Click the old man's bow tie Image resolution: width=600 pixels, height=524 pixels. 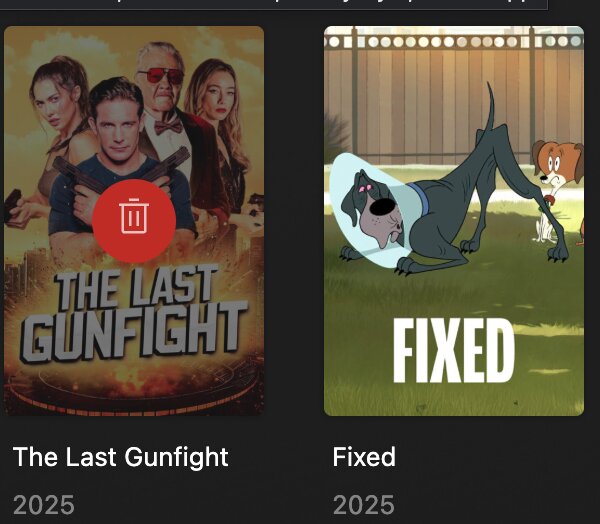coord(168,127)
